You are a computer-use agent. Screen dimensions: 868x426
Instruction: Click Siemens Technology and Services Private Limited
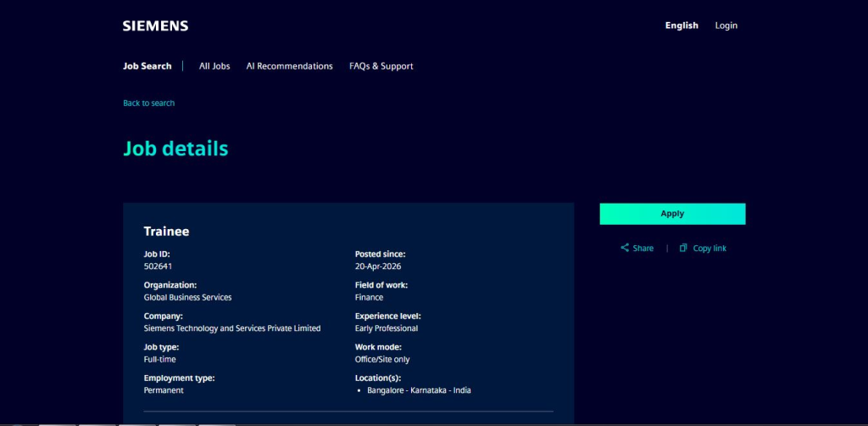pyautogui.click(x=232, y=328)
